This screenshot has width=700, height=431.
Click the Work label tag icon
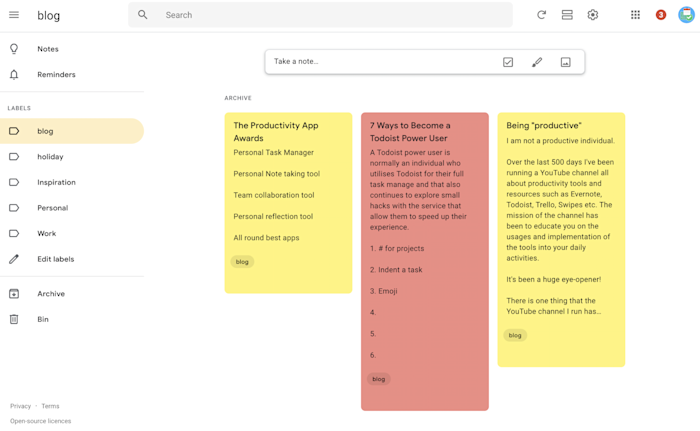point(14,233)
